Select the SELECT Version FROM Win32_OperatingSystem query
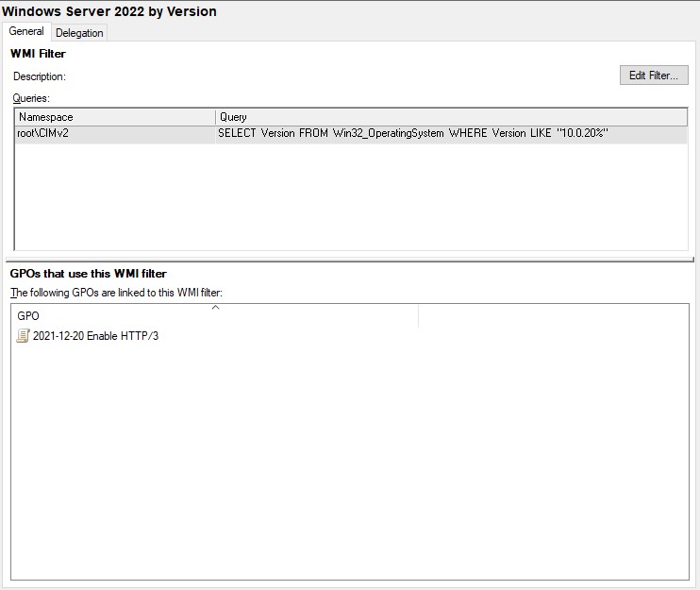Viewport: 700px width, 590px height. tap(413, 133)
